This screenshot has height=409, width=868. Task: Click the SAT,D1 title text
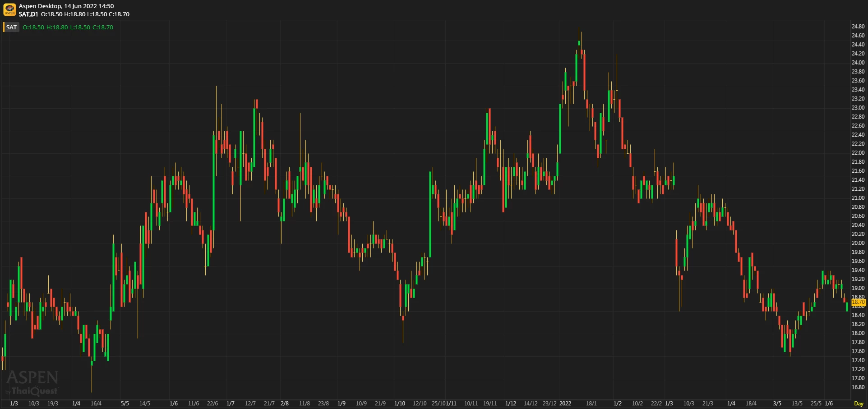28,14
